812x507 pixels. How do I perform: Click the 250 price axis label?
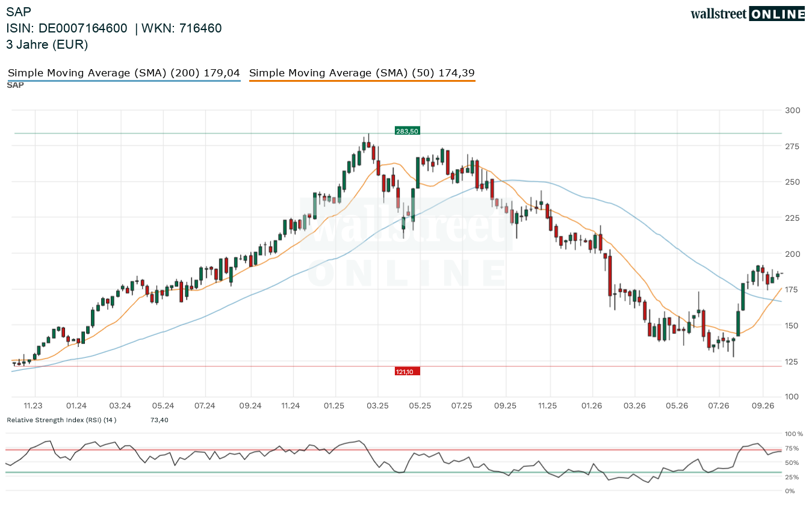(x=793, y=182)
